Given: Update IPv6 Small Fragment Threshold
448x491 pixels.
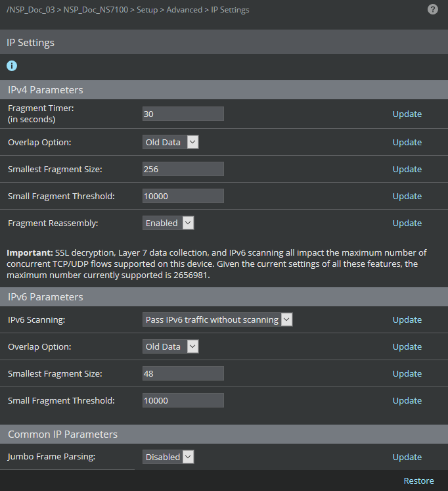Looking at the screenshot, I should (407, 400).
